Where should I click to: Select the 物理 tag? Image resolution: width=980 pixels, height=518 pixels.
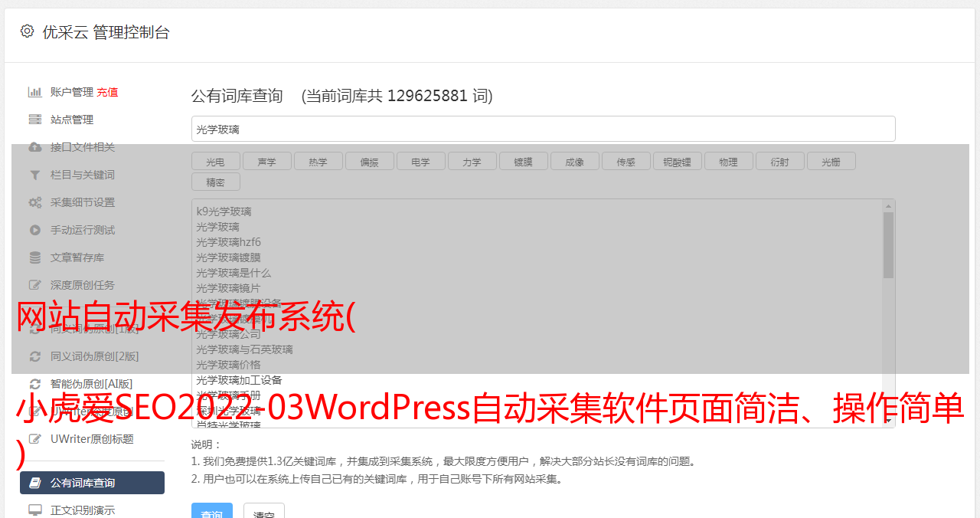tap(728, 161)
